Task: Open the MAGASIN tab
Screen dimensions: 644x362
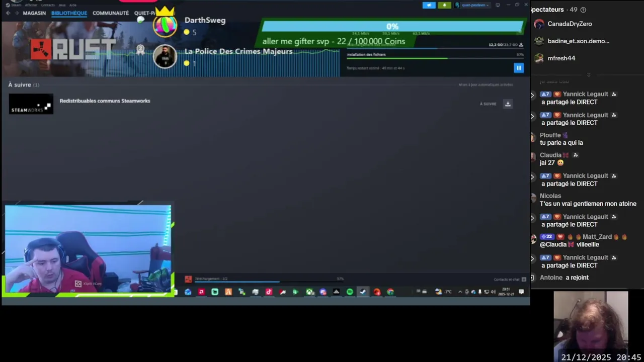Action: click(x=34, y=13)
